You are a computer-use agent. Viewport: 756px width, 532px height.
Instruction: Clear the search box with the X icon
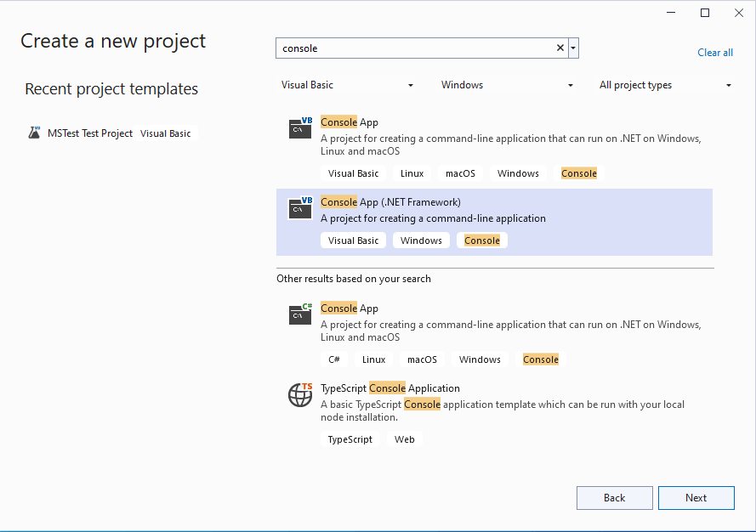click(560, 48)
